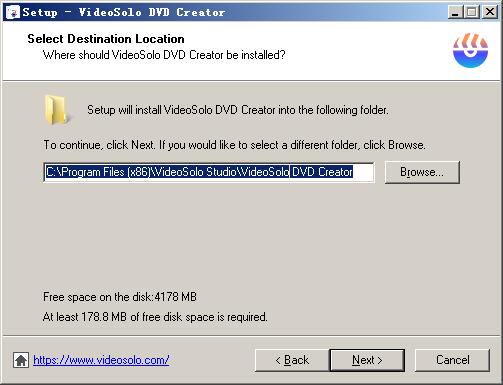Click the home icon beside website link
The width and height of the screenshot is (503, 385).
click(21, 360)
